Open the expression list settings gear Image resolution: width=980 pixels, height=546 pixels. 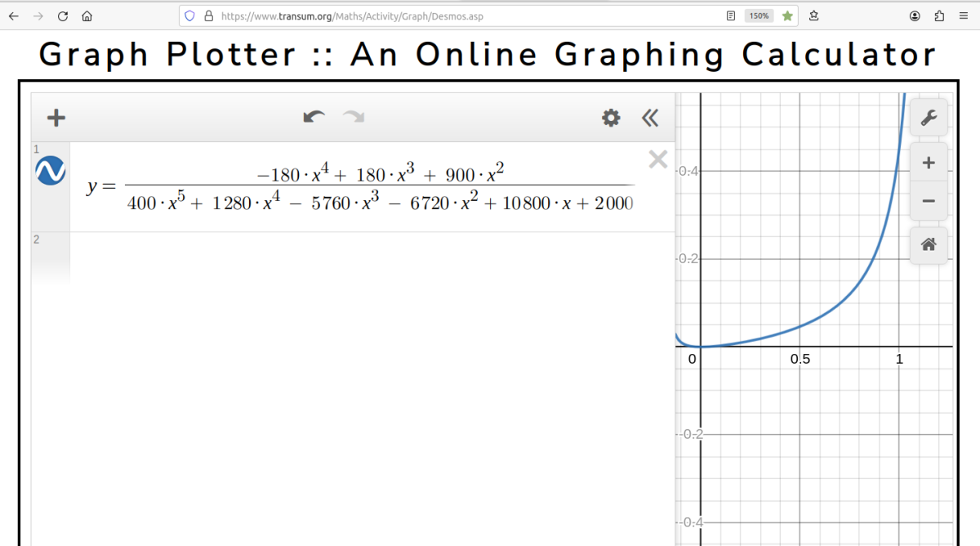pyautogui.click(x=611, y=119)
